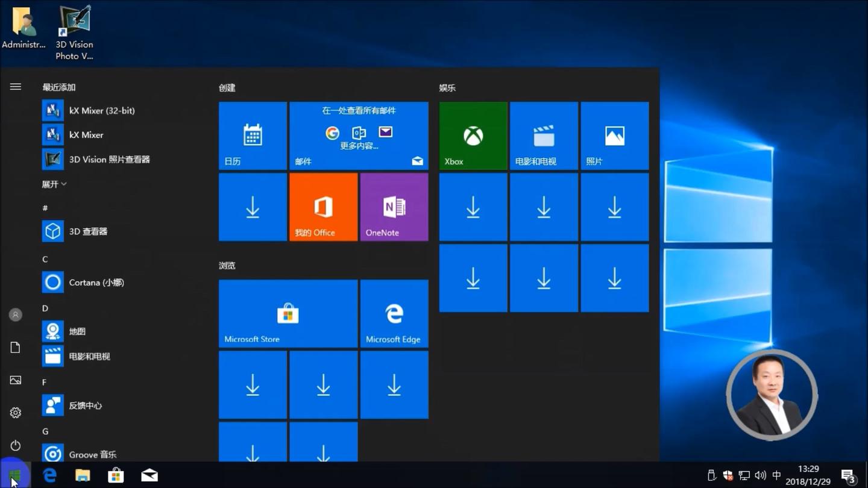
Task: Select the F letter group header
Action: point(45,382)
